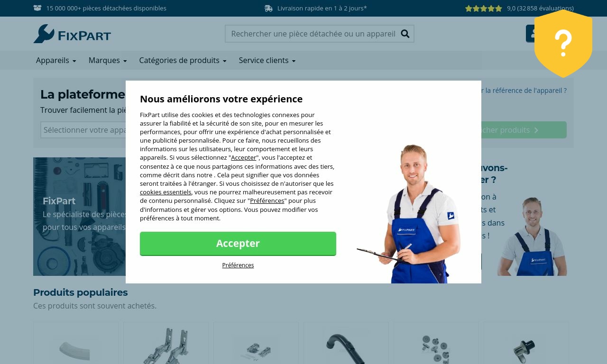This screenshot has width=607, height=364.
Task: Open Catégories de produits dropdown
Action: click(x=183, y=60)
